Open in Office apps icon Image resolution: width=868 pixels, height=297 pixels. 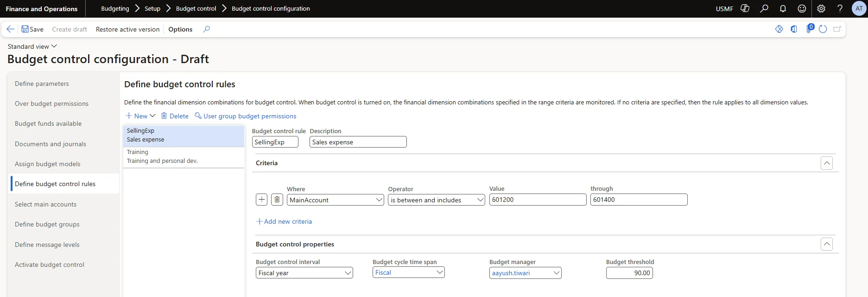794,29
